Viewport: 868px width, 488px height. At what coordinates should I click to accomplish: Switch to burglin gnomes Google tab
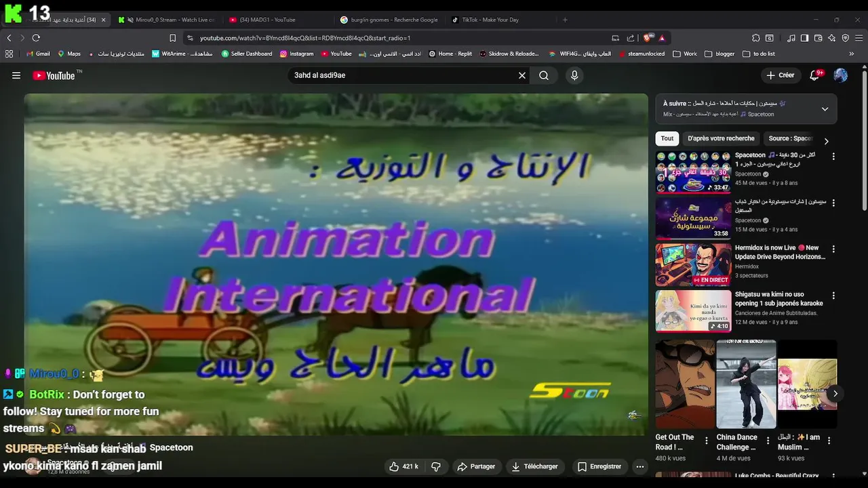[390, 20]
